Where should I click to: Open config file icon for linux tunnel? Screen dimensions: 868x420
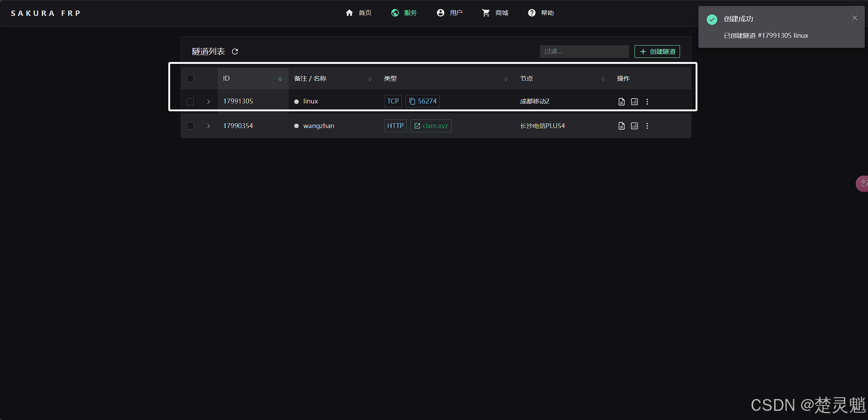621,102
